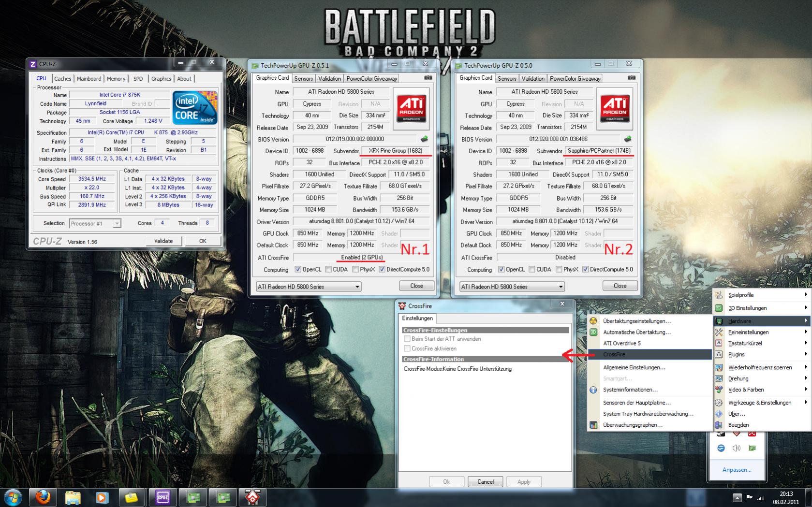Toggle the PhysX checkbox in GPU-Z 0.5.0

click(x=559, y=270)
